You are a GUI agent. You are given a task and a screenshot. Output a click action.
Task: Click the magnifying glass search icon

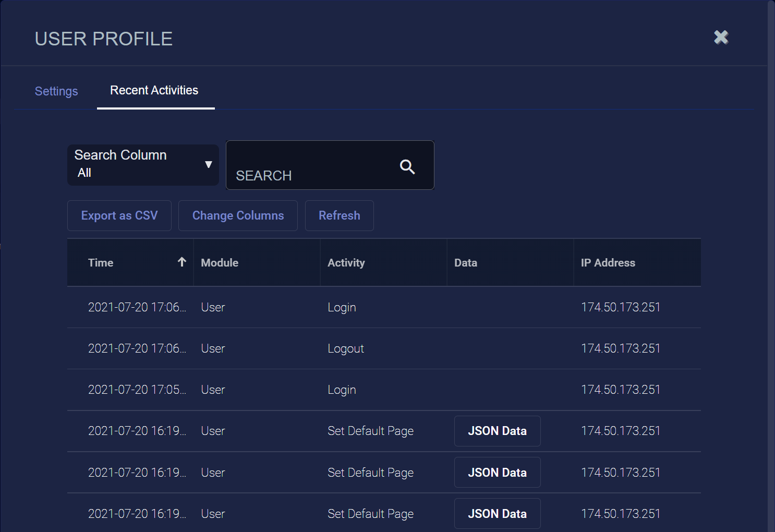[407, 167]
